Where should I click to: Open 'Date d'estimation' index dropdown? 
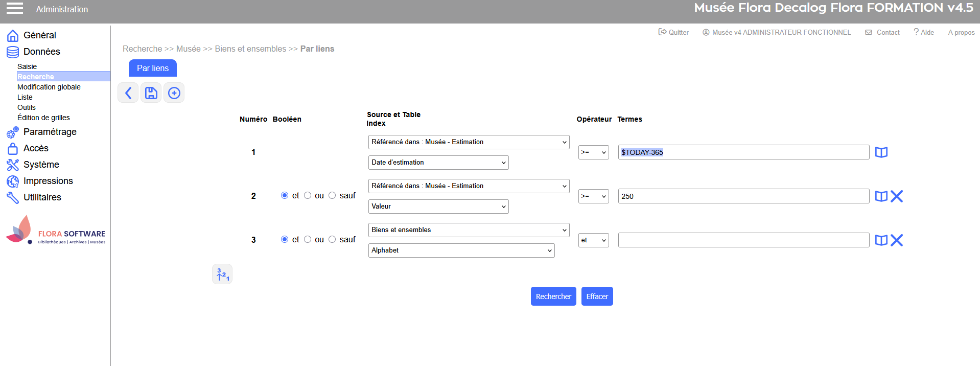click(x=438, y=163)
